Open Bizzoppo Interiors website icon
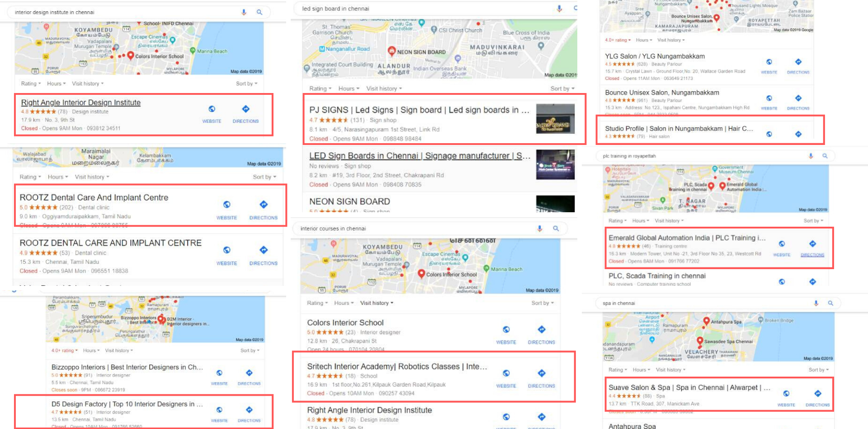The image size is (868, 429). [x=219, y=373]
